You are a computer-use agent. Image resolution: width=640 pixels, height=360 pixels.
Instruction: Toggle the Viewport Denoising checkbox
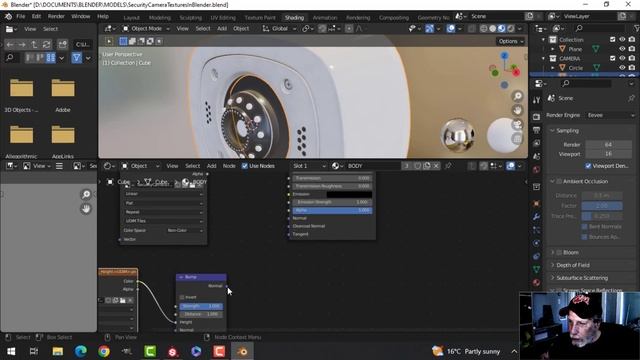point(588,166)
